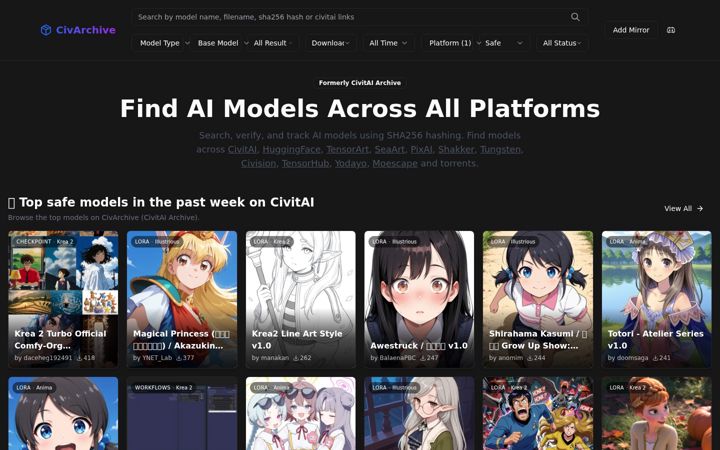720x450 pixels.
Task: Expand the All Time dropdown
Action: pos(388,43)
